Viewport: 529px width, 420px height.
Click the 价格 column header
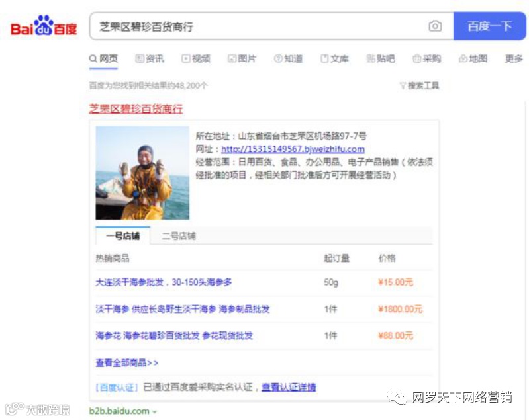click(x=387, y=258)
